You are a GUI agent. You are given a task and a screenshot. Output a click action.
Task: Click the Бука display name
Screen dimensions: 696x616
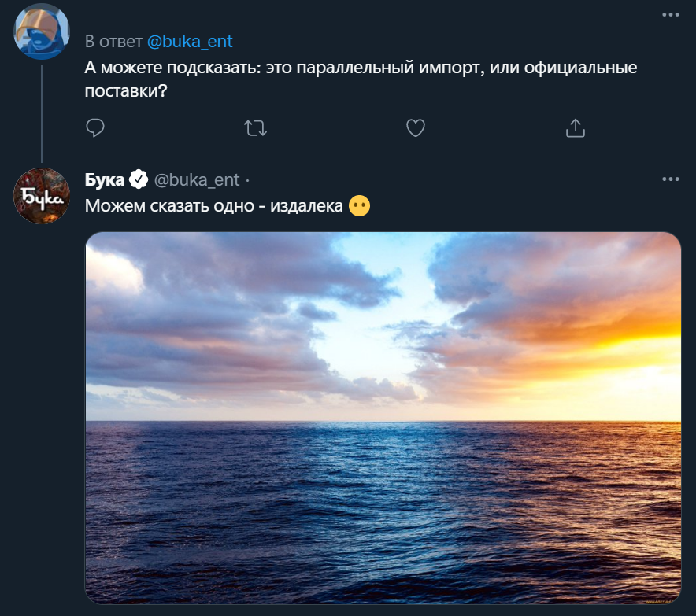(104, 179)
